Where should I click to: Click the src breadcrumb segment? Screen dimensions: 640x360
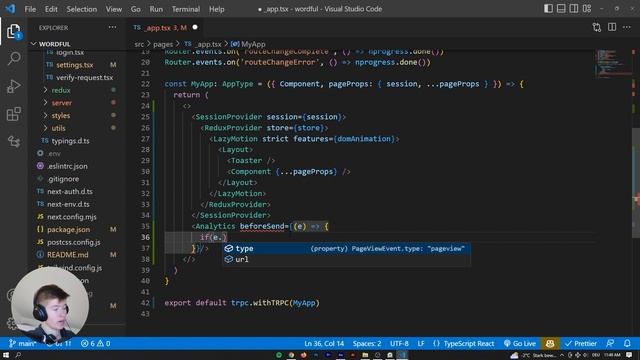139,44
